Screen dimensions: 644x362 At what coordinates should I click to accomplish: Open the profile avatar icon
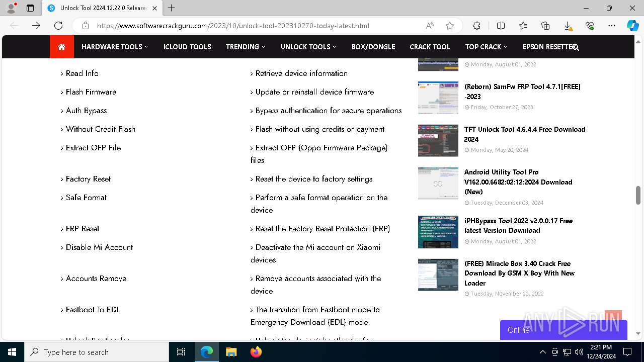[11, 8]
